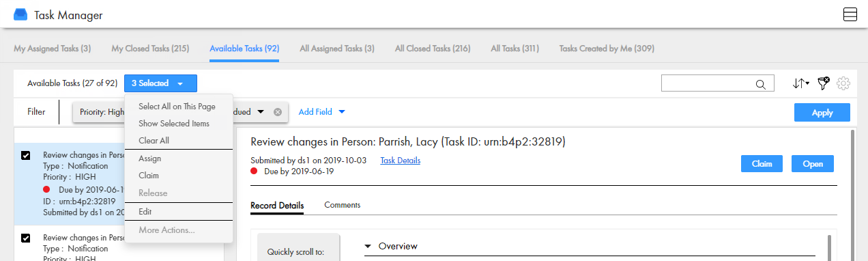Switch to the All Tasks (311) tab
The width and height of the screenshot is (868, 261).
[515, 49]
